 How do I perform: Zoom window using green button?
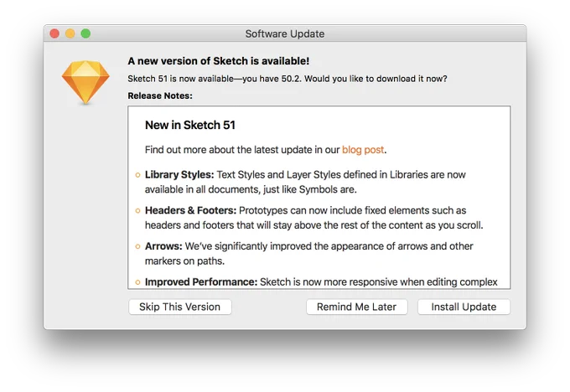pos(85,34)
